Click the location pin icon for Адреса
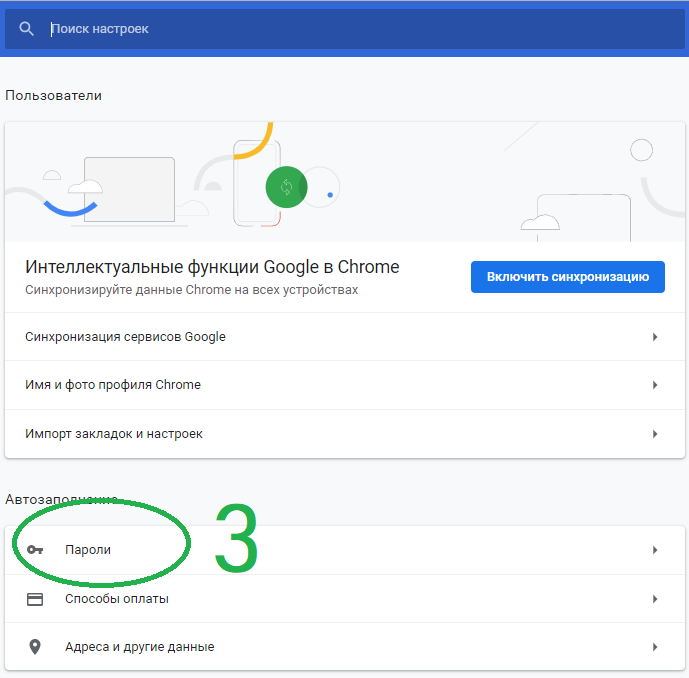This screenshot has height=678, width=689. [x=35, y=647]
